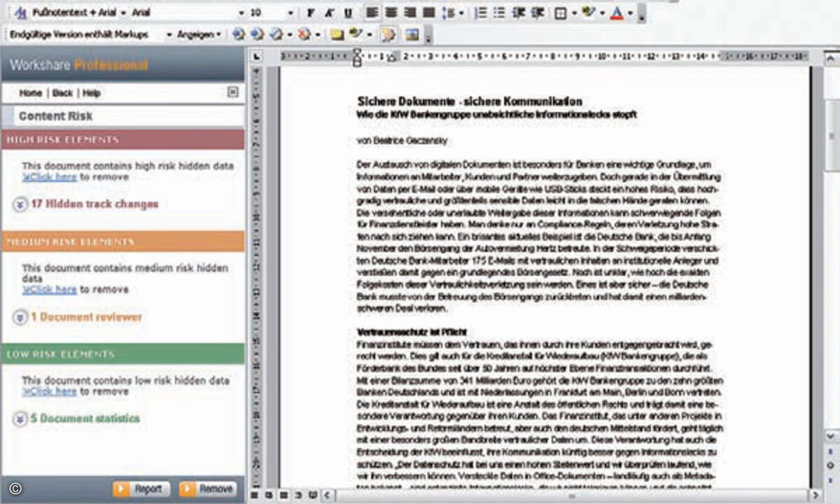
Task: Click the Select Browse Object button
Action: coord(832,465)
